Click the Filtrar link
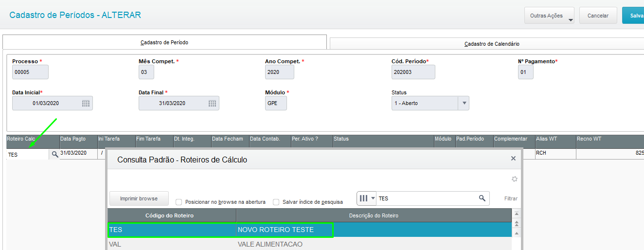The height and width of the screenshot is (250, 644). (511, 198)
